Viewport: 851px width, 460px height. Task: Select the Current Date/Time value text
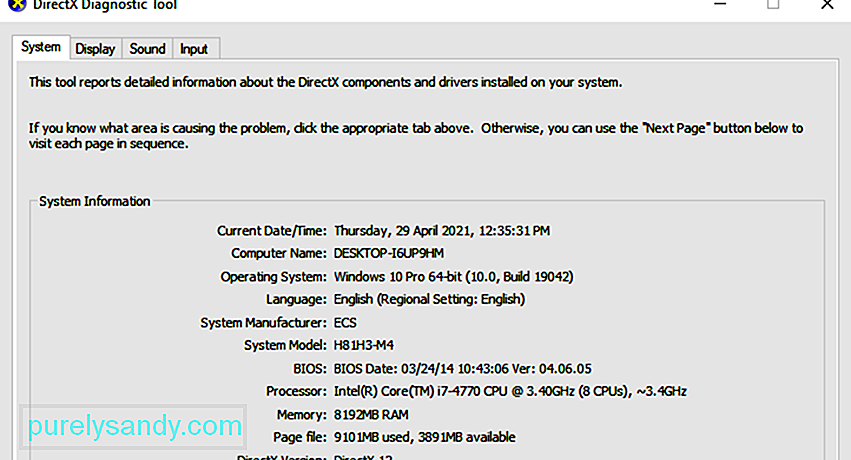[x=442, y=231]
